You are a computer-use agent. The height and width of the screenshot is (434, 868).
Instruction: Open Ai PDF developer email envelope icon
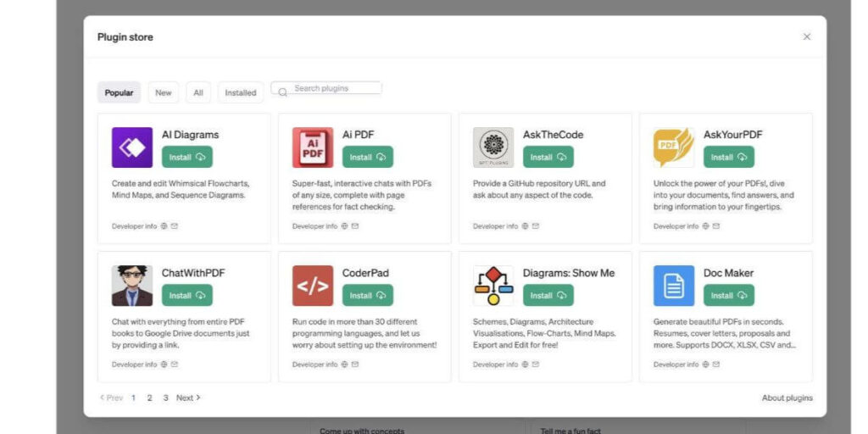pyautogui.click(x=355, y=225)
